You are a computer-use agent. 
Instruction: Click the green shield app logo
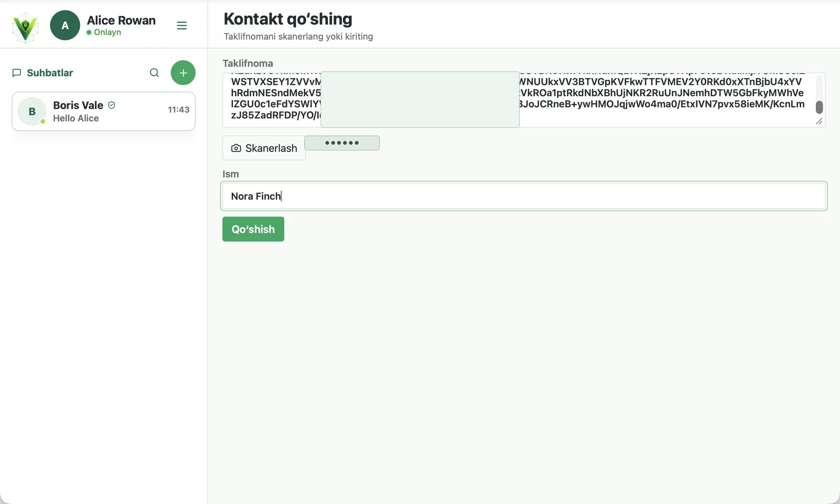[x=25, y=27]
